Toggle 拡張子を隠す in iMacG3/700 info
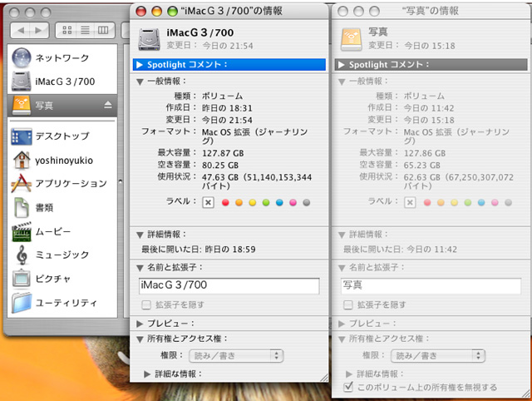 coord(146,304)
